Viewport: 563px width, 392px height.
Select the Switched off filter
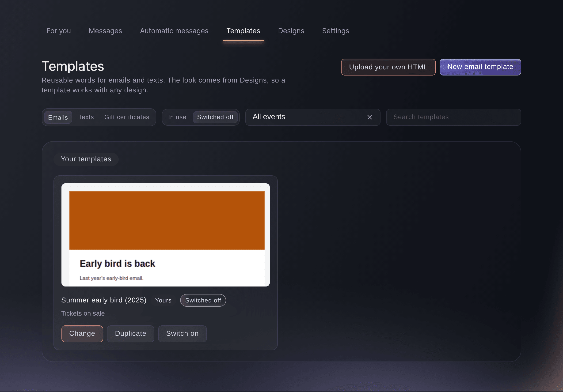[215, 117]
